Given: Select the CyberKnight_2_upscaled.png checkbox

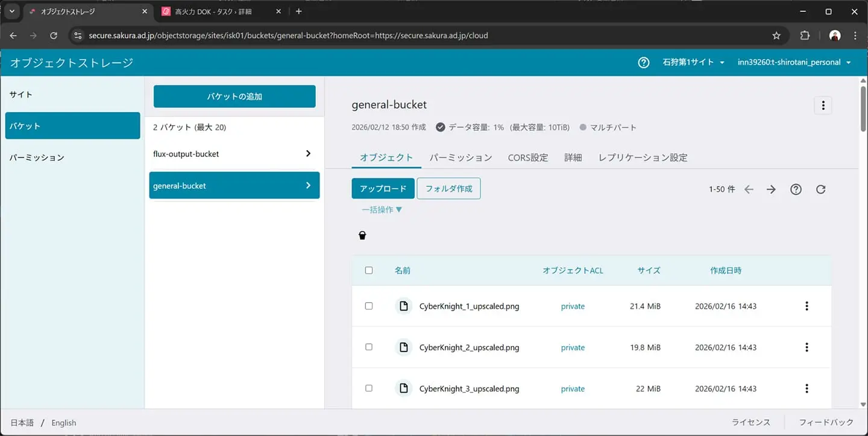Looking at the screenshot, I should click(x=369, y=347).
